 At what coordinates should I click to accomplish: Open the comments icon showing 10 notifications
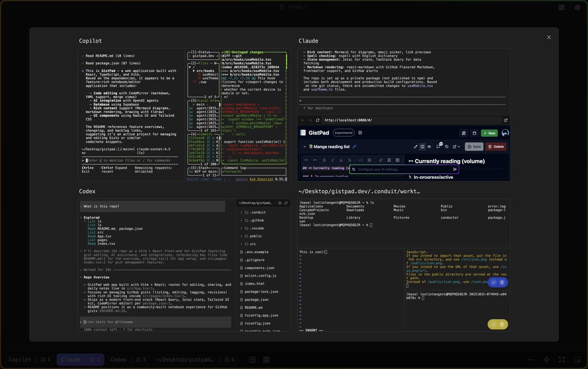pyautogui.click(x=439, y=147)
